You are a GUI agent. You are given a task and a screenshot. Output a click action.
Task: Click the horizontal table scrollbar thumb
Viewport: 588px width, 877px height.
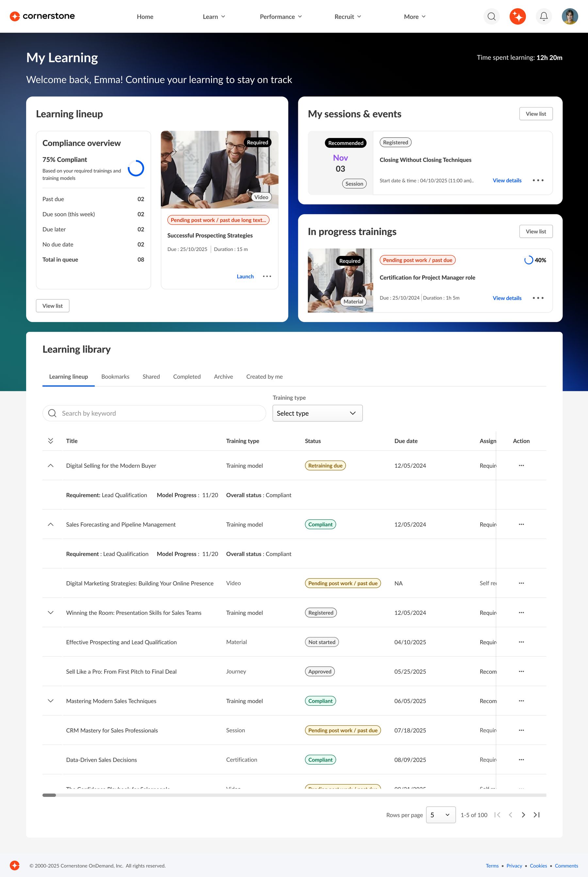point(49,795)
